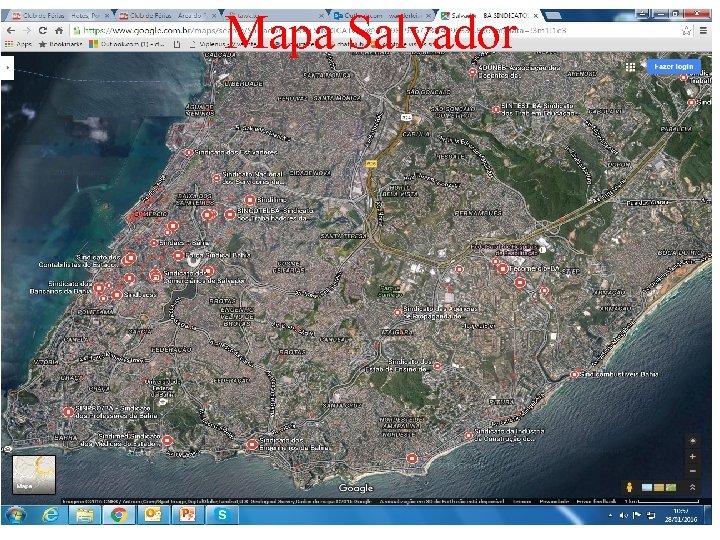Open the Google apps grid

pyautogui.click(x=630, y=67)
